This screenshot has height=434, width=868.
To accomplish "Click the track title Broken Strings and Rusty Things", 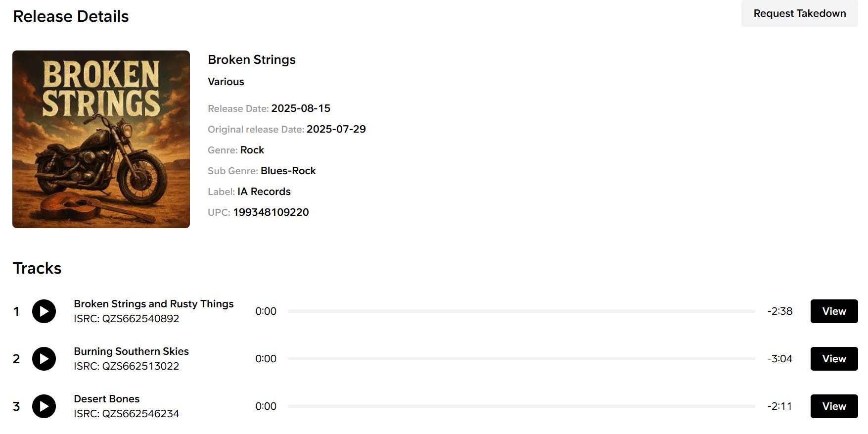I will tap(154, 304).
